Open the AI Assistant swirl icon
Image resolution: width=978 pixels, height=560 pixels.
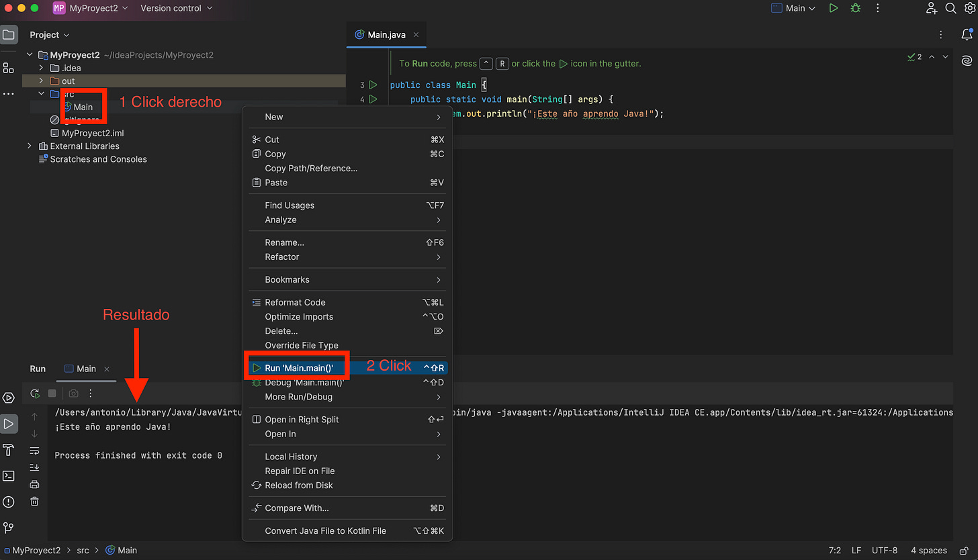(967, 60)
